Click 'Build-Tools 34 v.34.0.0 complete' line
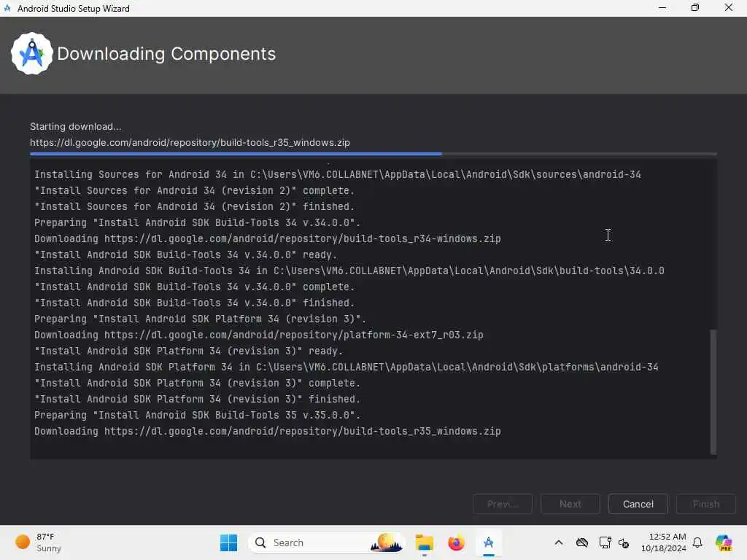Viewport: 747px width, 560px height. point(194,287)
